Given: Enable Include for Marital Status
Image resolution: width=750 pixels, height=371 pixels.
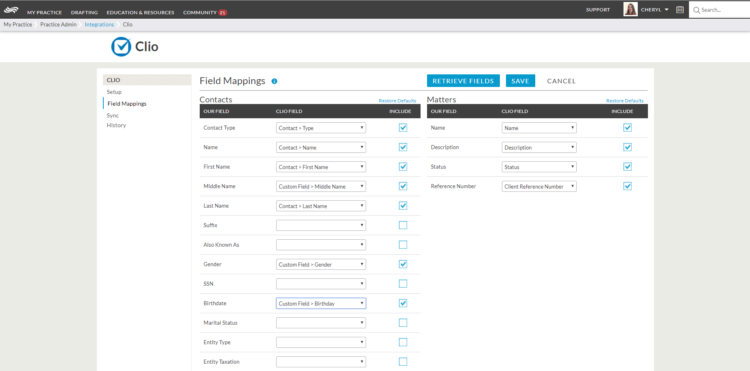Looking at the screenshot, I should tap(403, 323).
